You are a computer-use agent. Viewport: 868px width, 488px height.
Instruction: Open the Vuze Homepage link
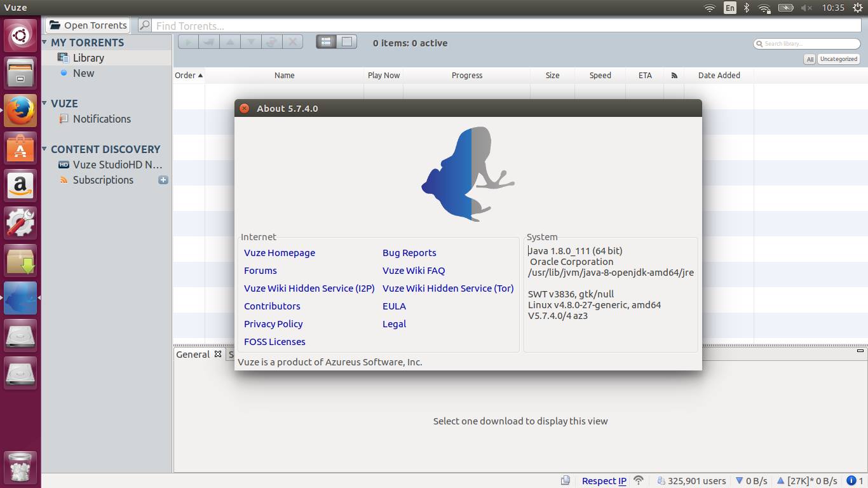click(280, 253)
